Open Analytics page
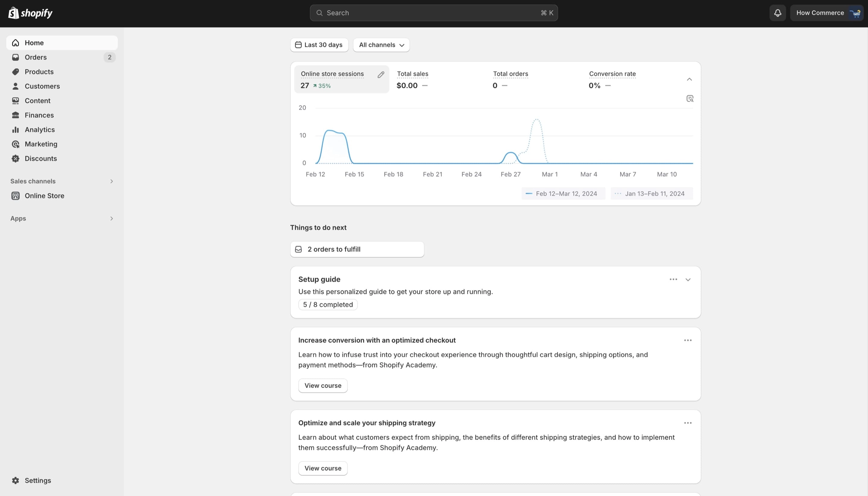 tap(62, 130)
